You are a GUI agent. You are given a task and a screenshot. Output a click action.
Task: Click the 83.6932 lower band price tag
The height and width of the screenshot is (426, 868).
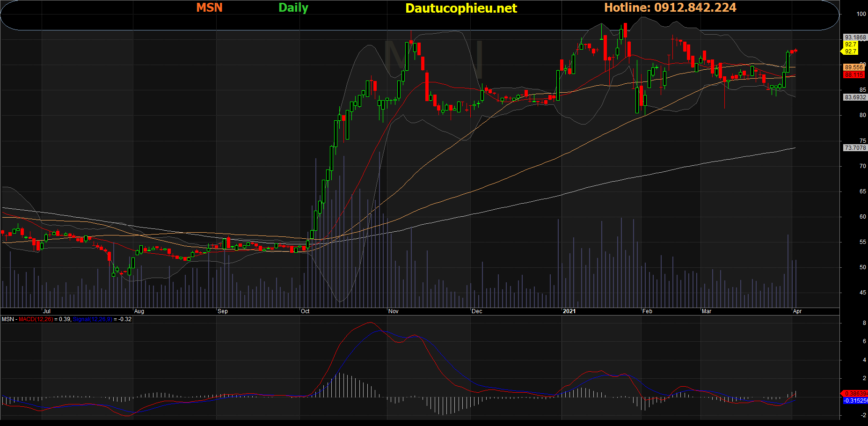855,97
